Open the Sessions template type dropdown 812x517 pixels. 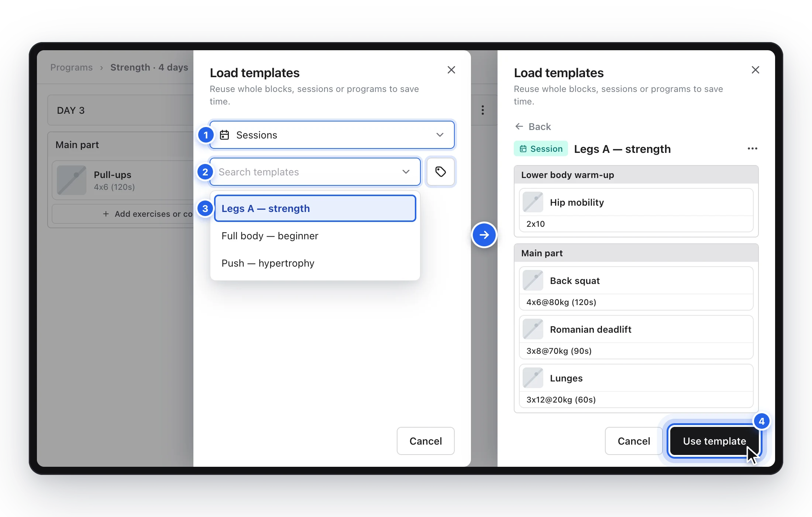[332, 135]
